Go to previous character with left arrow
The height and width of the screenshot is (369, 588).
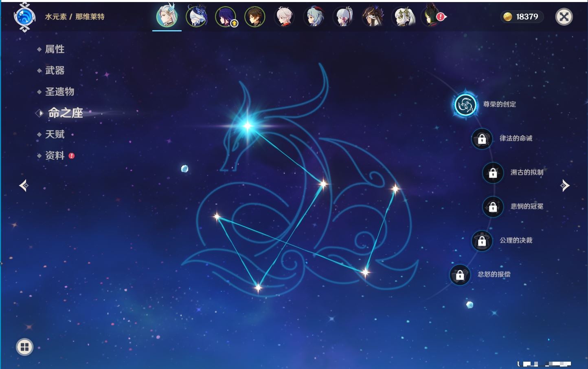[24, 186]
